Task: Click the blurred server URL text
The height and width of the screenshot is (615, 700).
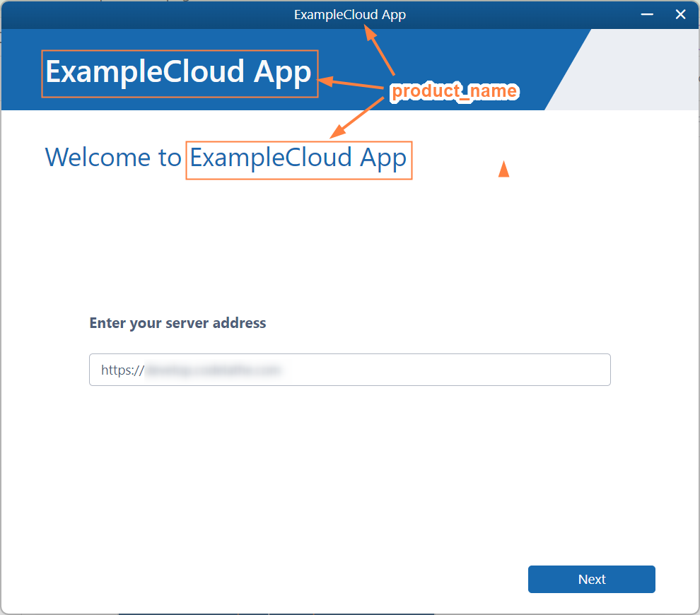Action: pyautogui.click(x=212, y=370)
